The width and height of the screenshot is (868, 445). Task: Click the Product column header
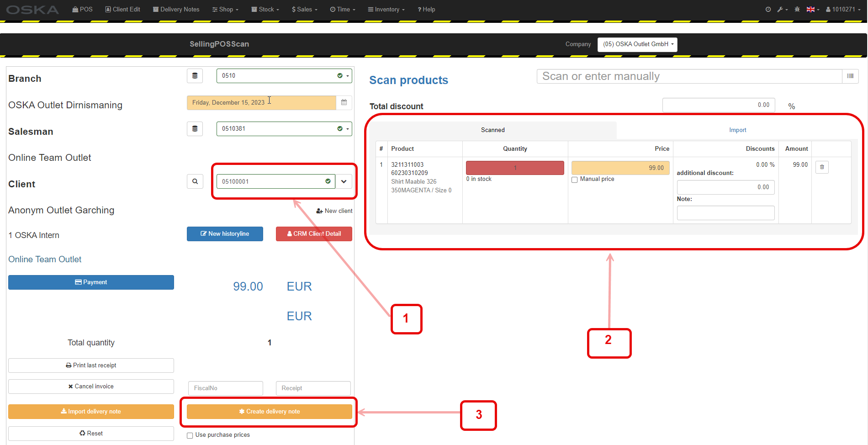coord(402,149)
